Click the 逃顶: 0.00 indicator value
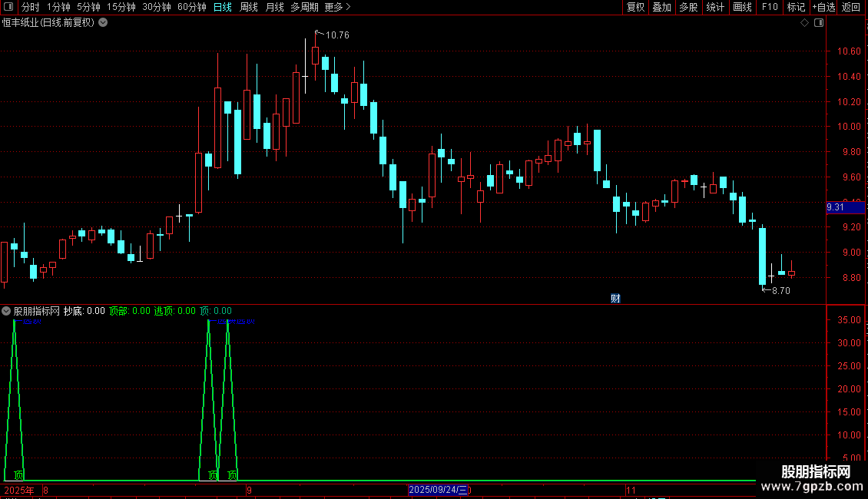This screenshot has width=868, height=499. [x=175, y=311]
